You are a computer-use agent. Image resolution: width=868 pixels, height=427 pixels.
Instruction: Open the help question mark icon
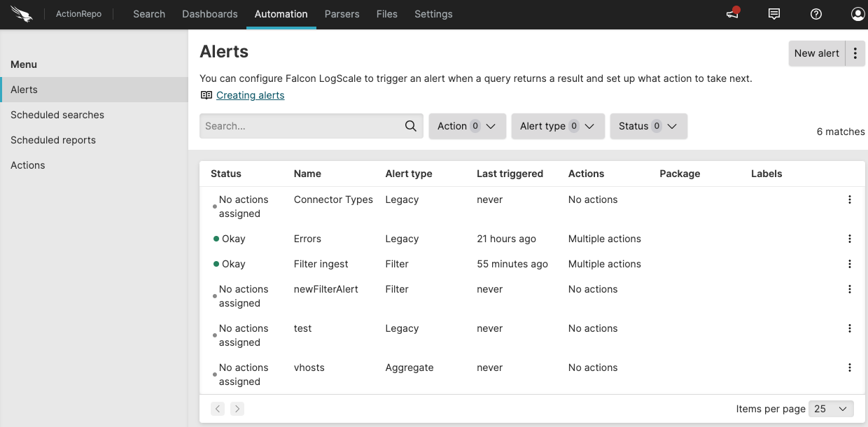815,14
